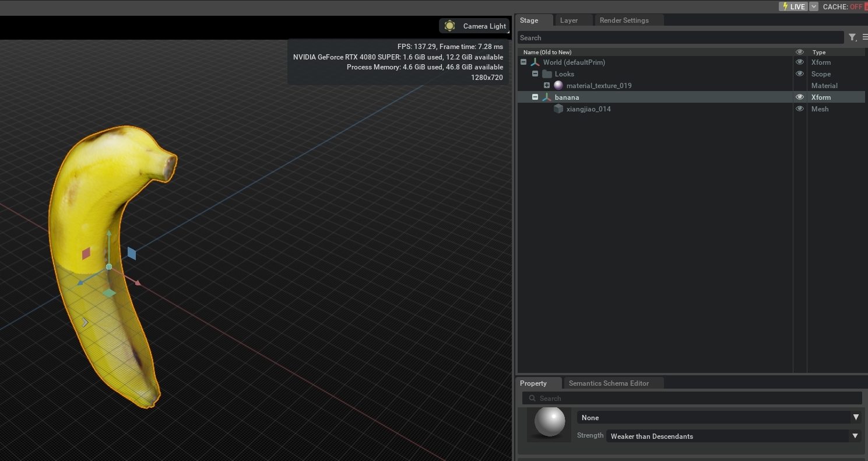Toggle visibility of banana Xform
This screenshot has width=868, height=461.
coord(799,97)
